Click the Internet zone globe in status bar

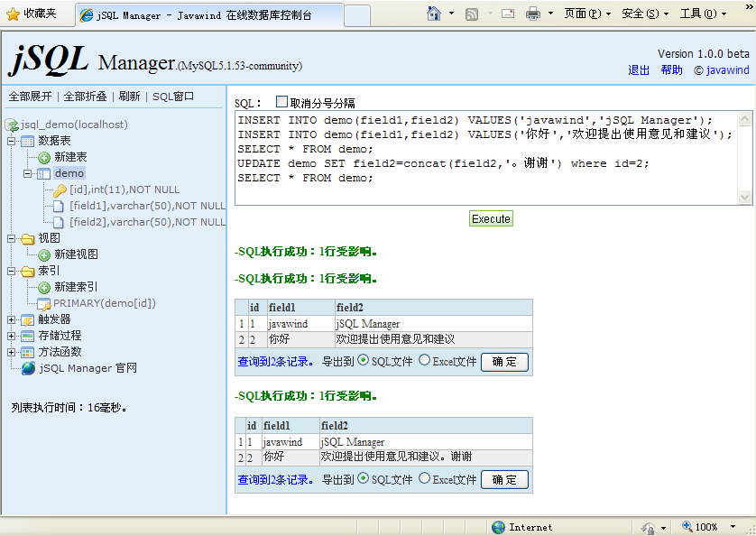[x=498, y=527]
